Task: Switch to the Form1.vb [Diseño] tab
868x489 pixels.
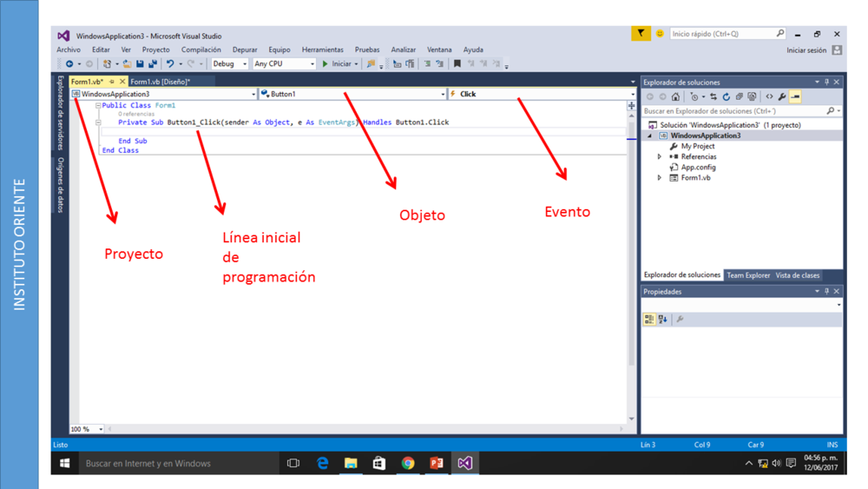Action: coord(160,82)
